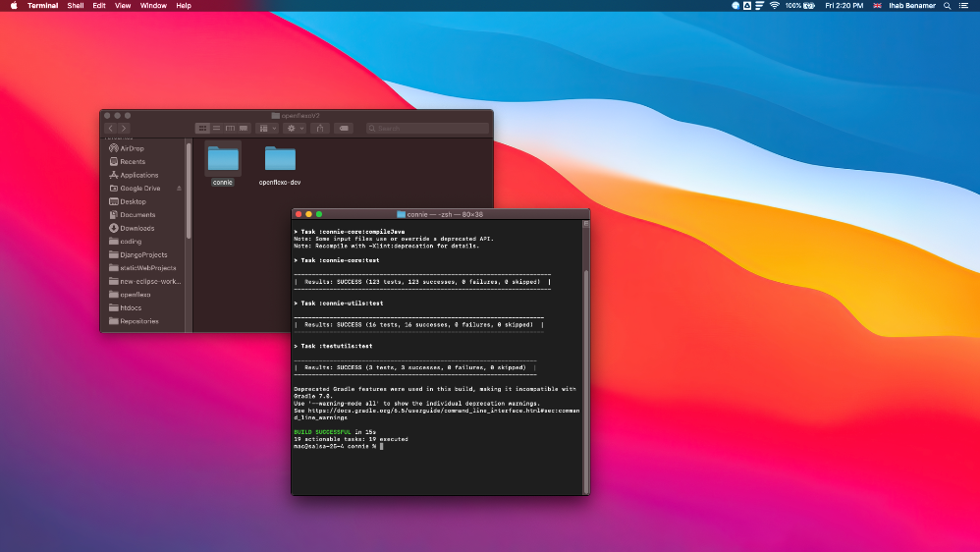Go back in the Finder window
The height and width of the screenshot is (552, 980).
point(111,128)
